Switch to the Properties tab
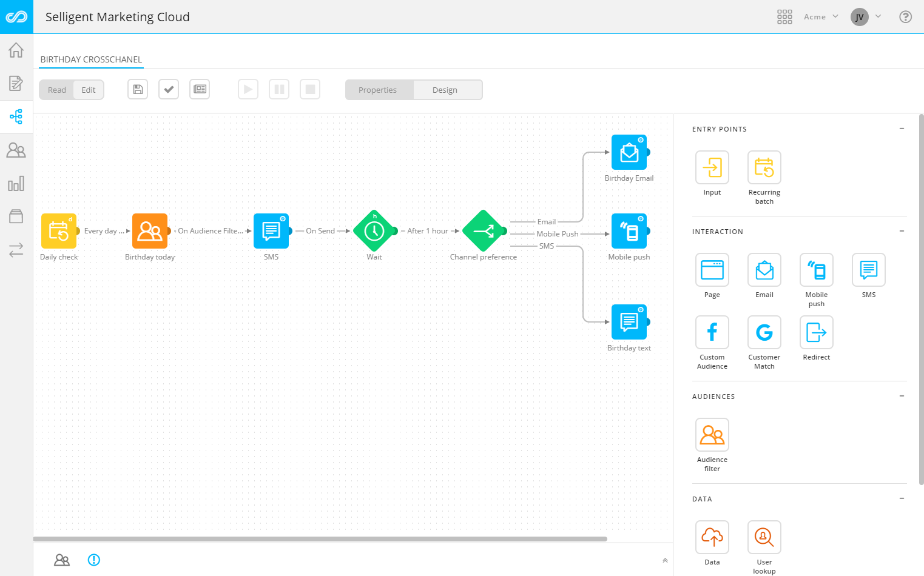 click(x=379, y=89)
